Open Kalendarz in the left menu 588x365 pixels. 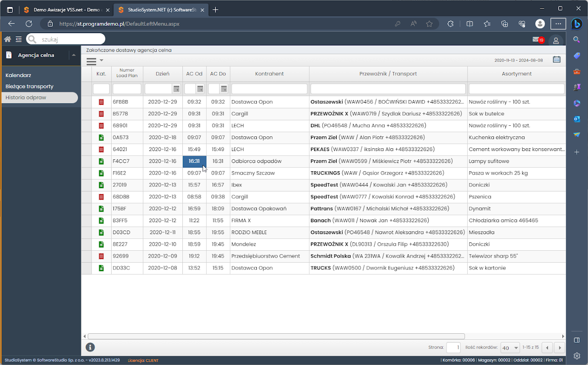pyautogui.click(x=18, y=75)
